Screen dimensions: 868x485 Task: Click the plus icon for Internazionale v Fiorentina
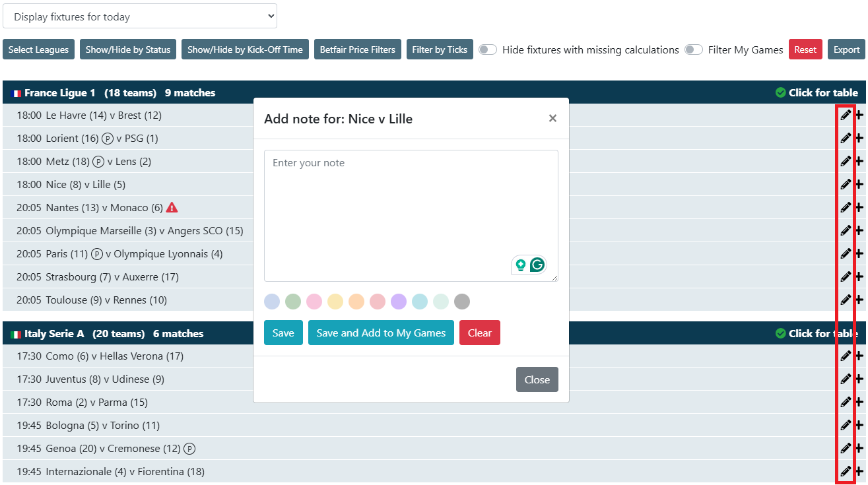click(859, 472)
